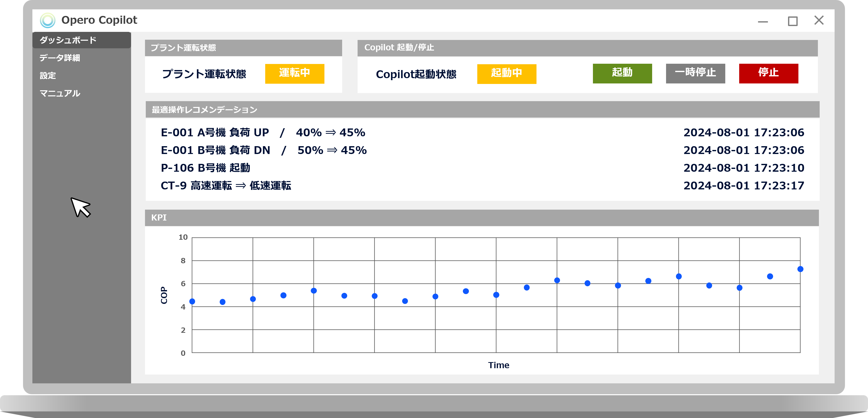Click the プラント運転状態 panel header

coord(243,48)
